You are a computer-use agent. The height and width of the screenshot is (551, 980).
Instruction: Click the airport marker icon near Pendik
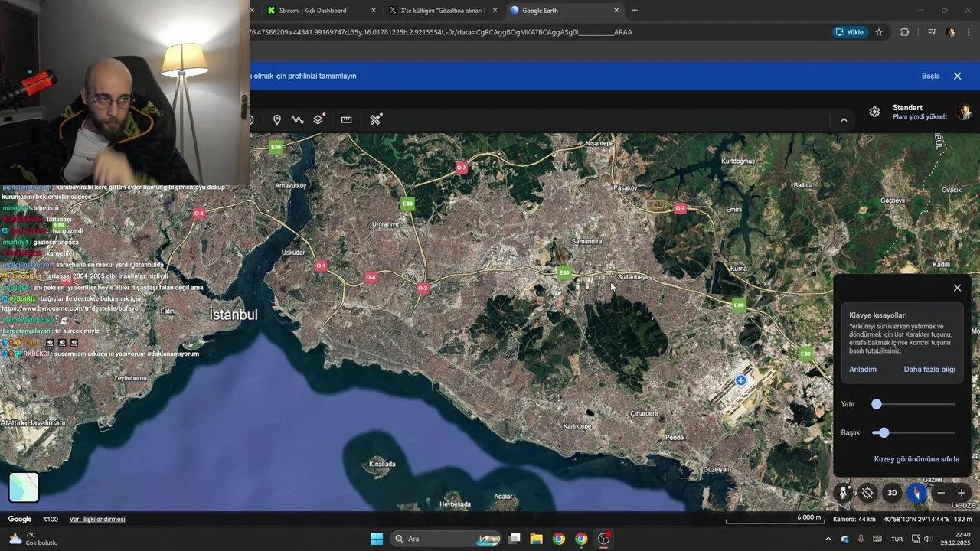740,380
